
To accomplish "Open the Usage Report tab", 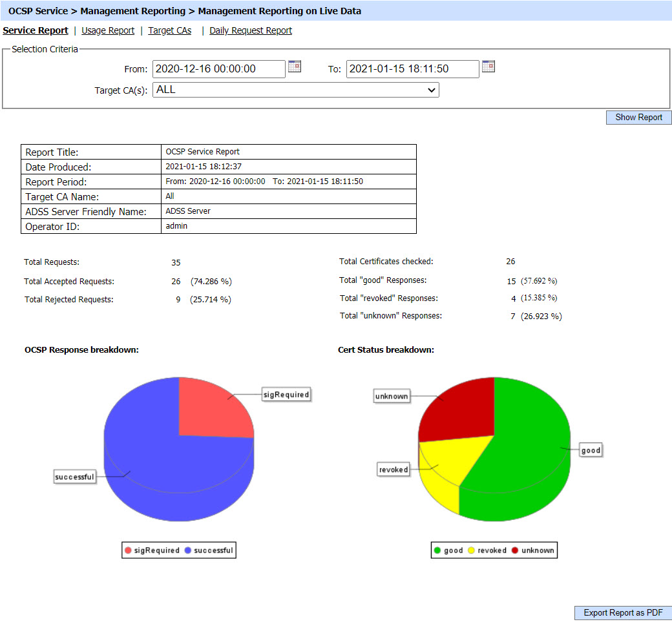I will (x=108, y=30).
